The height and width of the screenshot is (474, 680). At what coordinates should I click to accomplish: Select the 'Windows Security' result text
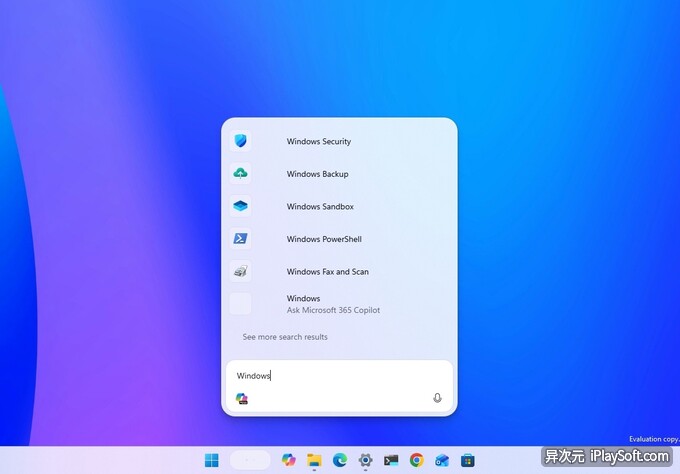tap(319, 141)
